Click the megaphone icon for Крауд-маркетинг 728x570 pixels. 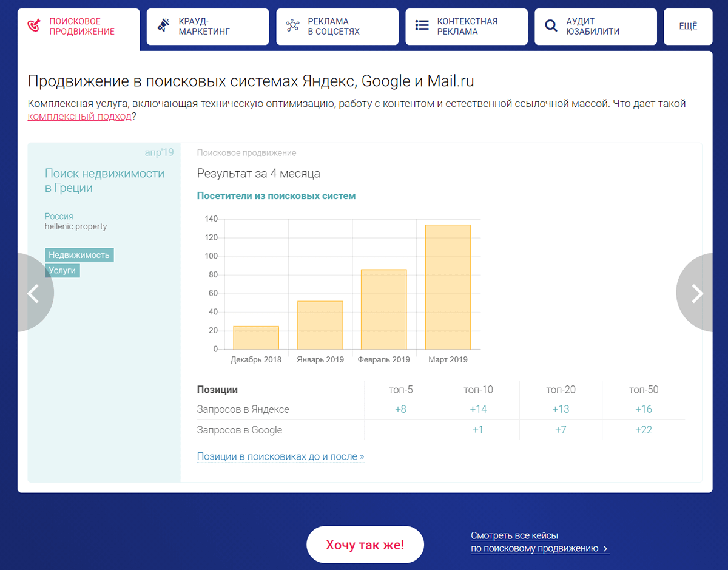tap(163, 26)
